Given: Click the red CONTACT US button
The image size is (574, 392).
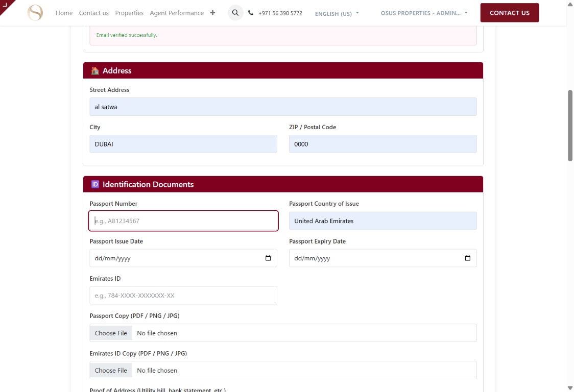Looking at the screenshot, I should click(510, 13).
